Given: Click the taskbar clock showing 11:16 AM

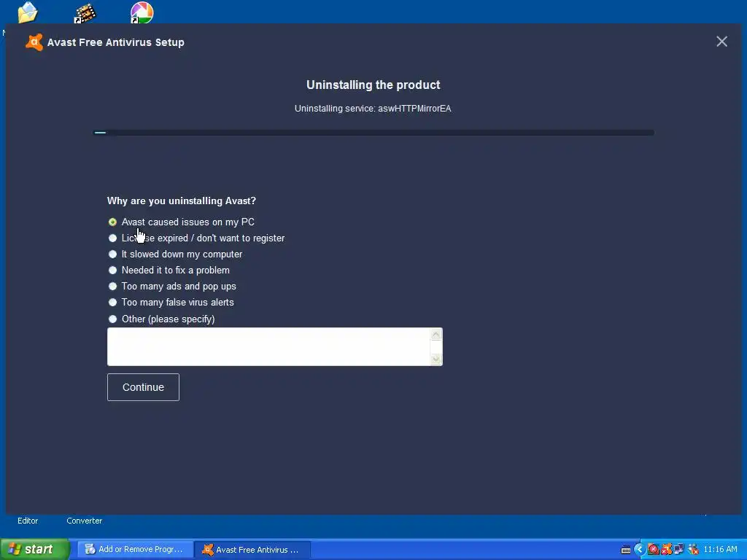Looking at the screenshot, I should pos(720,550).
